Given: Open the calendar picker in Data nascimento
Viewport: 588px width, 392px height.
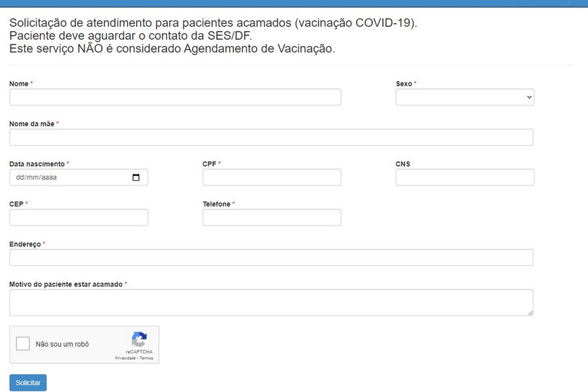Looking at the screenshot, I should point(136,178).
